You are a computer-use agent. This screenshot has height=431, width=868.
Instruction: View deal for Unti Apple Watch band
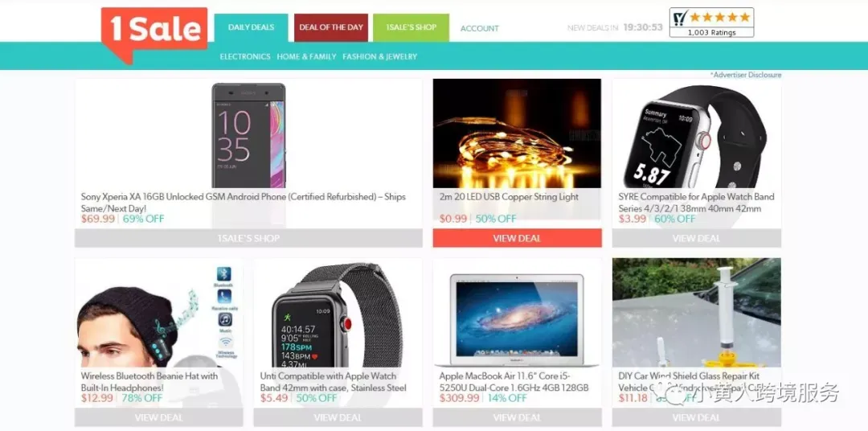(338, 417)
